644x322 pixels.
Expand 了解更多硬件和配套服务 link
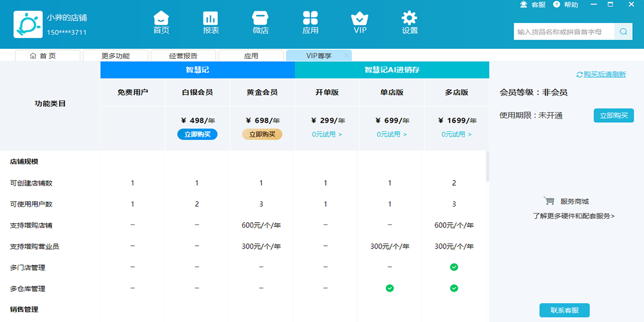tap(574, 216)
